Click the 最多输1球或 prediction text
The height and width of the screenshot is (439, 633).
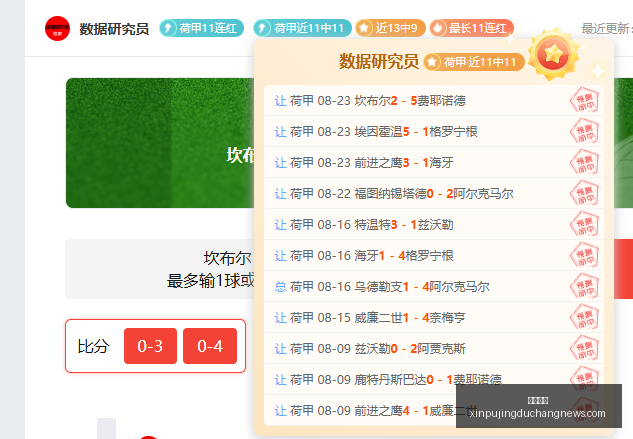point(210,281)
